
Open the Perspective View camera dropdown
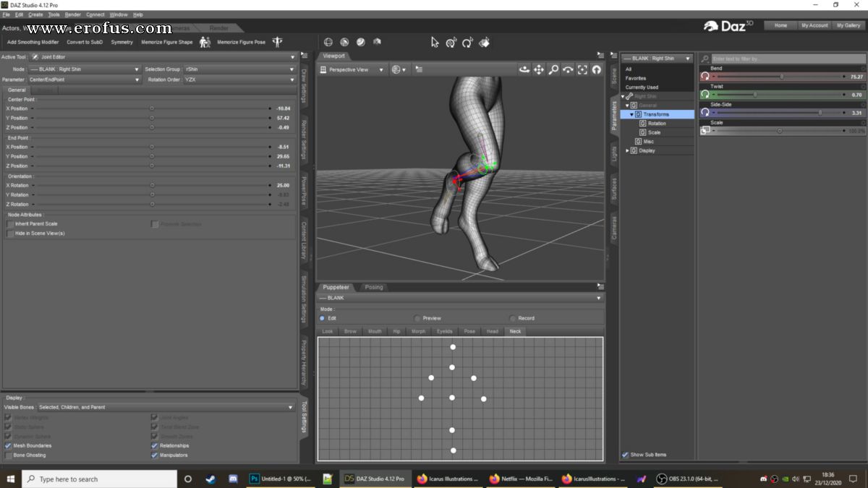point(352,69)
